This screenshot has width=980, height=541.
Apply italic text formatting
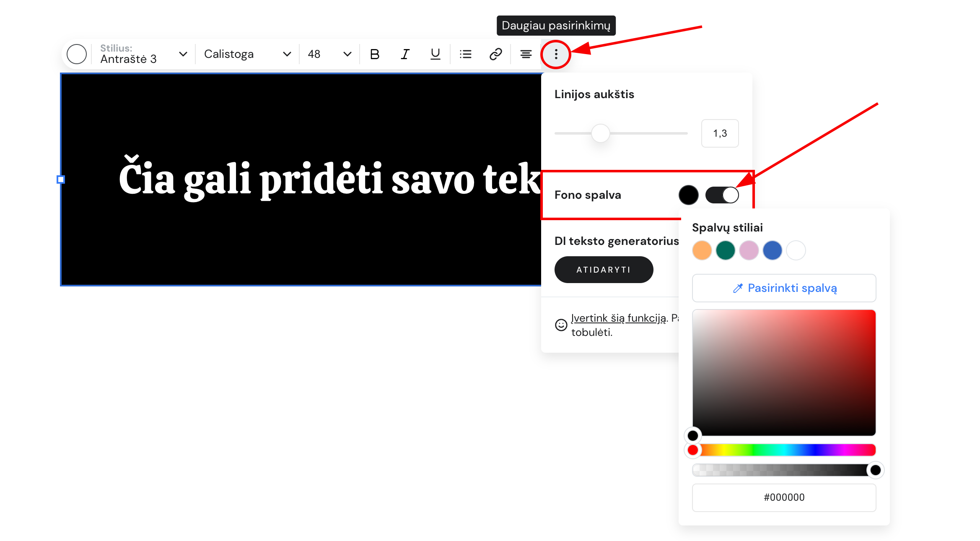click(x=405, y=54)
